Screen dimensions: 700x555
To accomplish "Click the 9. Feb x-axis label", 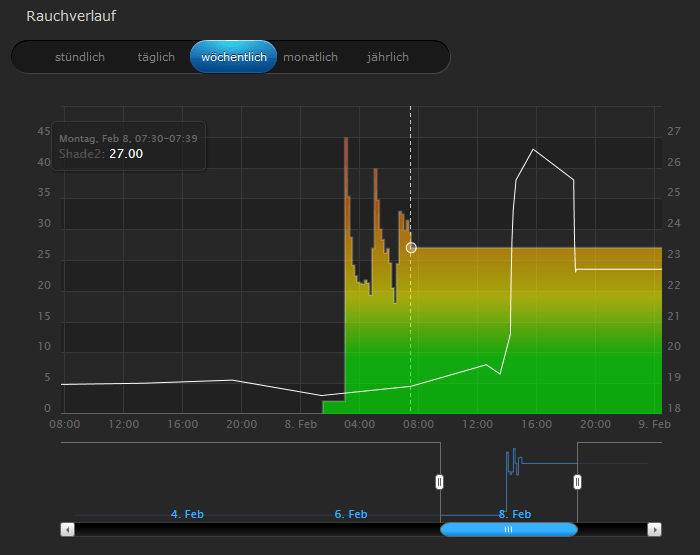I will [x=655, y=424].
